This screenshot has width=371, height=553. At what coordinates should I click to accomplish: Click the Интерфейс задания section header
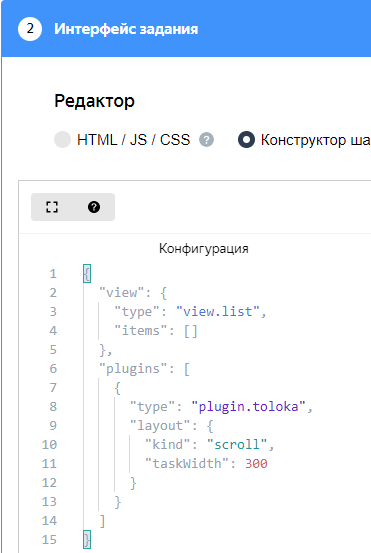pyautogui.click(x=126, y=29)
